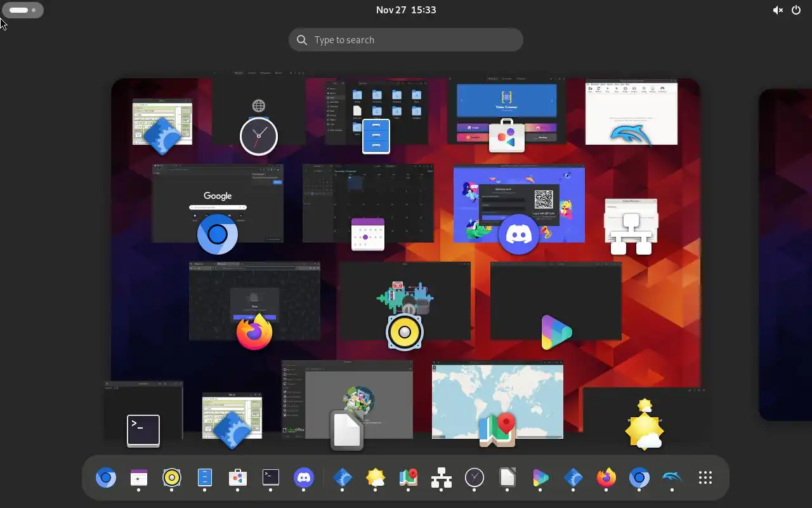The image size is (812, 508).
Task: Open the date and time 'Nov 27 15:33' menu
Action: tap(406, 10)
